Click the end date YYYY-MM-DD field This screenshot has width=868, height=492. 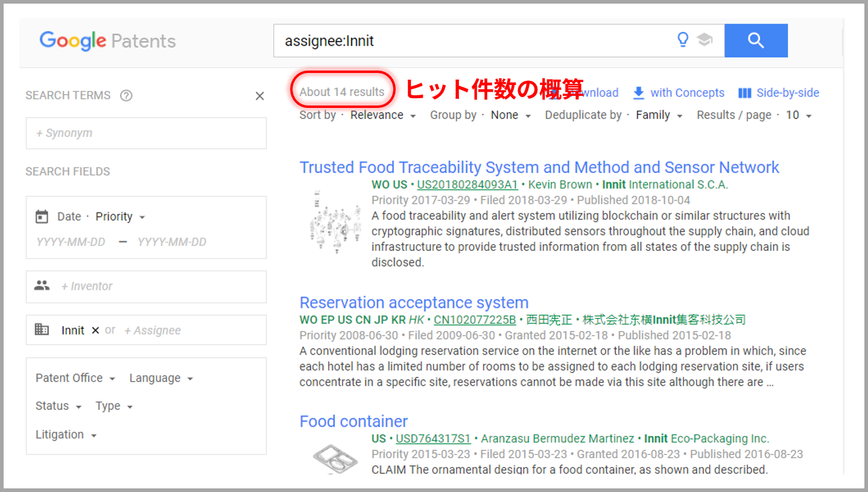172,242
